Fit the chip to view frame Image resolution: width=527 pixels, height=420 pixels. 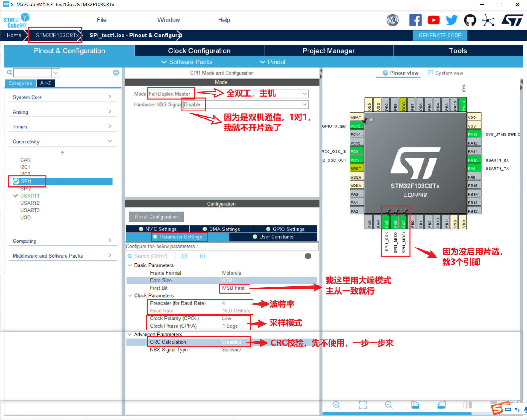click(x=363, y=405)
